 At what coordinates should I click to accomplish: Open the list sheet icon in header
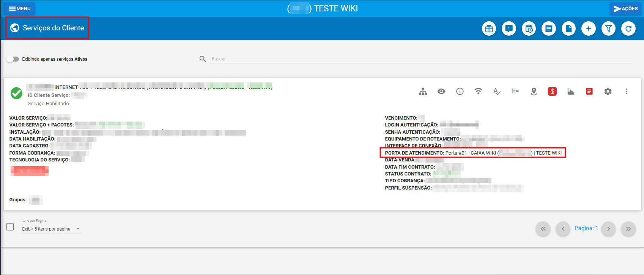[x=549, y=28]
